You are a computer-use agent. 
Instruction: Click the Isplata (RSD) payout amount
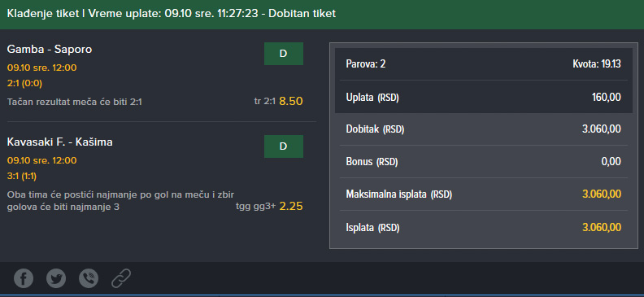602,228
